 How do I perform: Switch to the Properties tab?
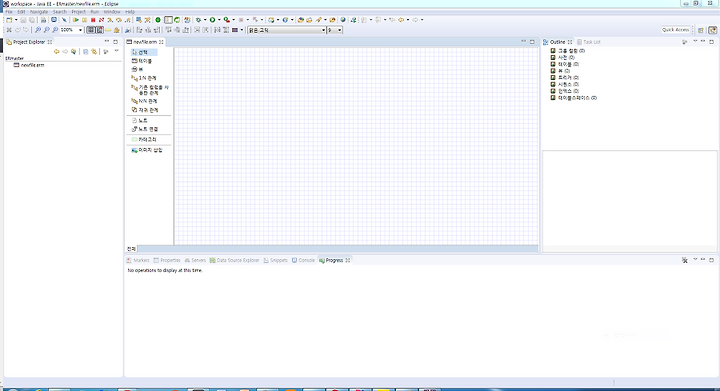pyautogui.click(x=167, y=260)
